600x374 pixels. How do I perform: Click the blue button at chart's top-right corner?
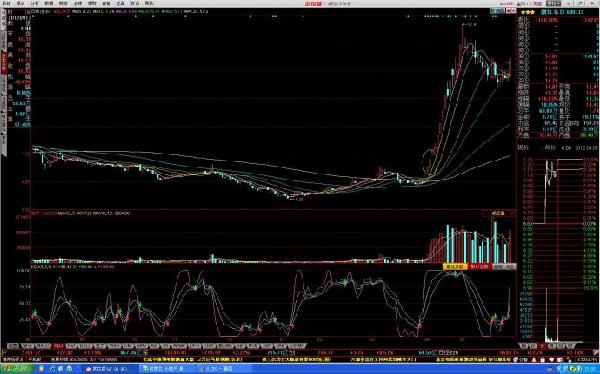coord(497,11)
